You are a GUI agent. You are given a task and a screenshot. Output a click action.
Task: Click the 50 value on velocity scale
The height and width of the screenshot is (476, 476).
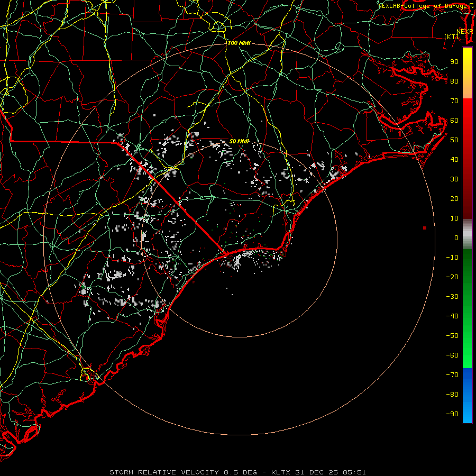454,140
